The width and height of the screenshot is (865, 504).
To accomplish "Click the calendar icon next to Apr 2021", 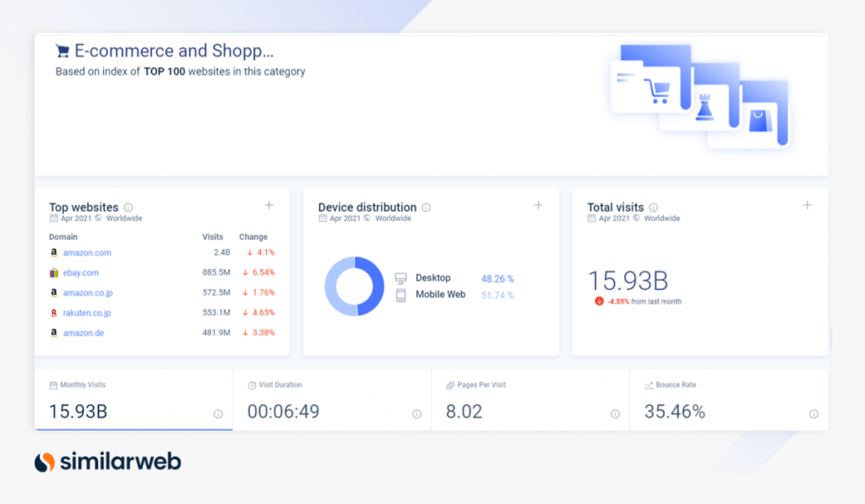I will click(x=52, y=218).
